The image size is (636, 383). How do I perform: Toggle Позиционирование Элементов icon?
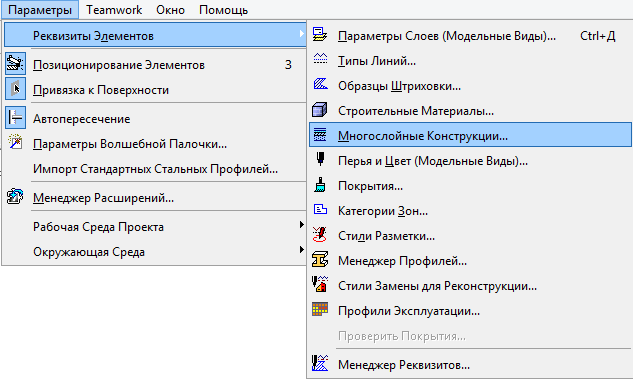pyautogui.click(x=15, y=63)
